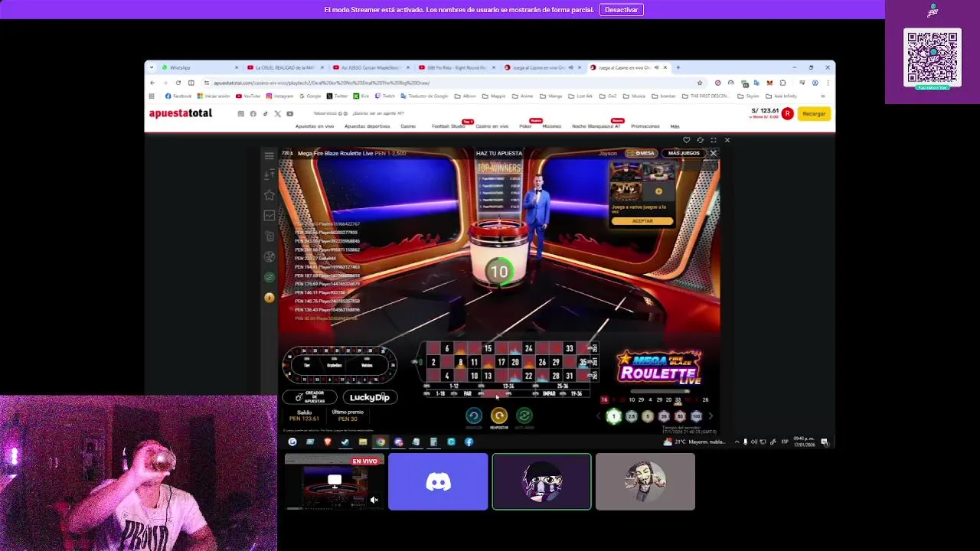The width and height of the screenshot is (980, 551).
Task: Show more bookmarks with the chevron
Action: 823,96
